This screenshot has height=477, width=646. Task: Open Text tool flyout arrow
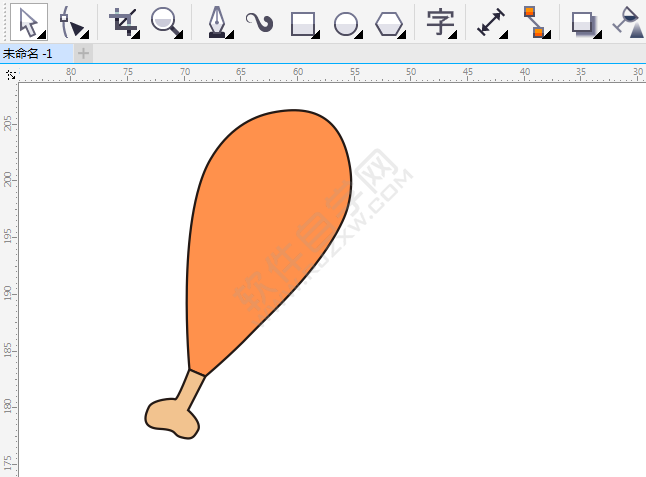[453, 35]
